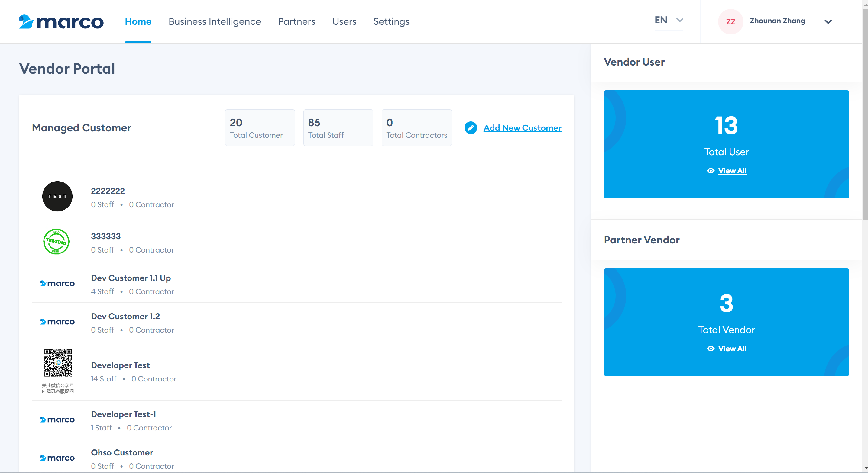Click View All under Total User
This screenshot has height=473, width=868.
point(732,171)
